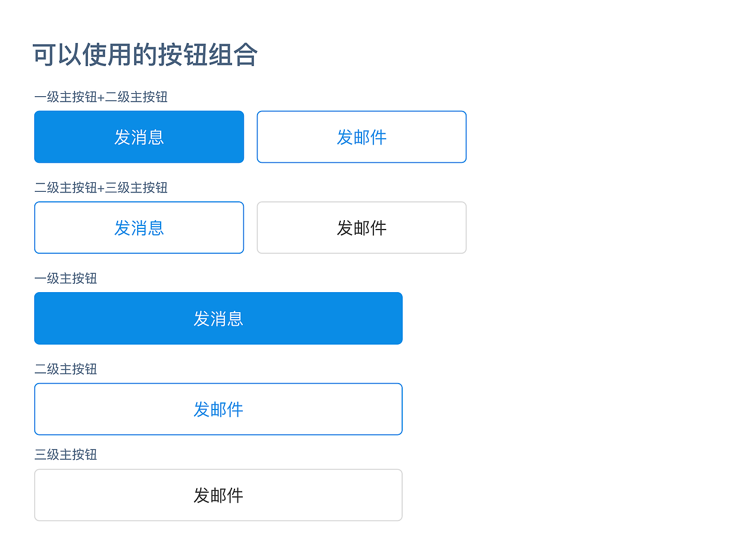Select the 二级主按钮 section label
756x537 pixels.
(x=66, y=369)
